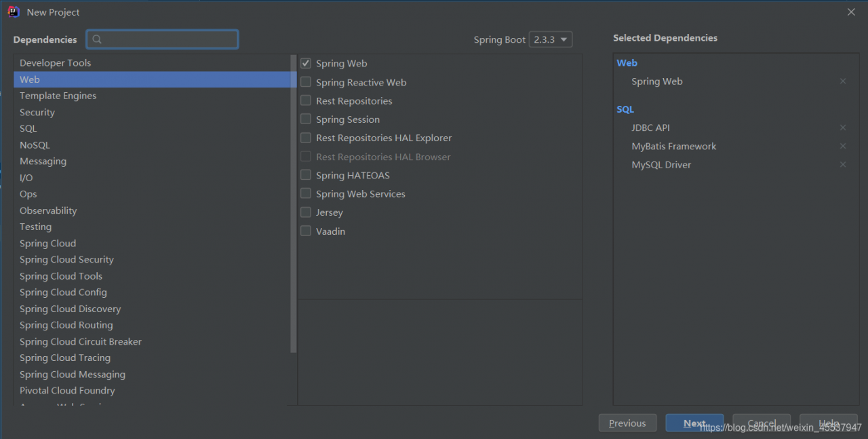
Task: Click disabled Rest Repositories HAL Browser checkbox
Action: pos(306,157)
